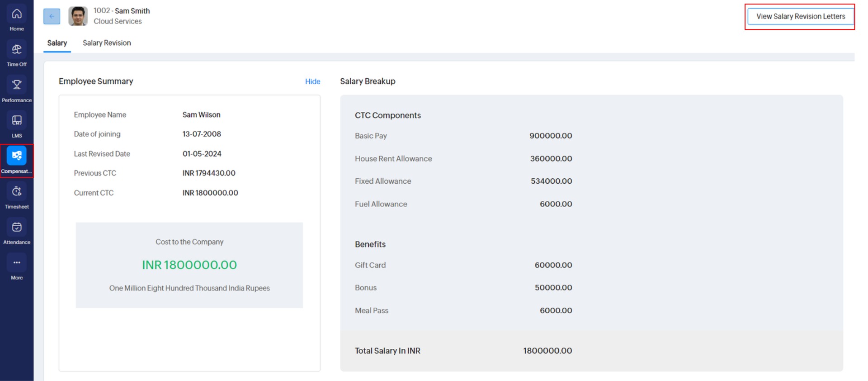
Task: Click the blue back arrow button
Action: 52,16
